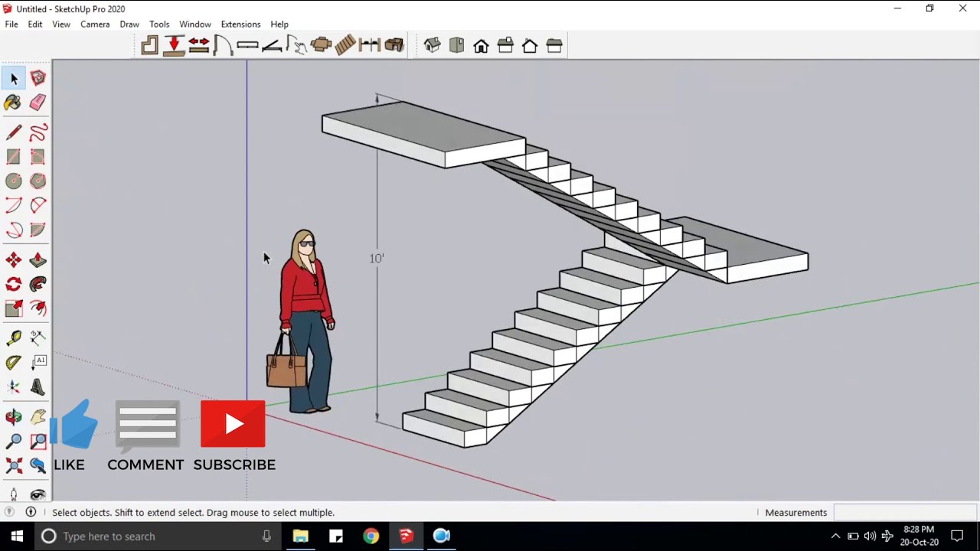Switch to Front view

(481, 46)
